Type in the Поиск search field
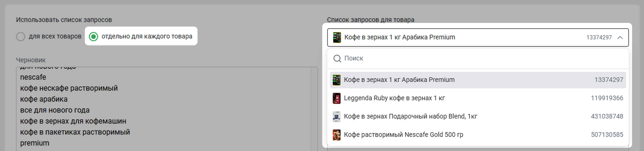644x151 pixels. (475, 58)
